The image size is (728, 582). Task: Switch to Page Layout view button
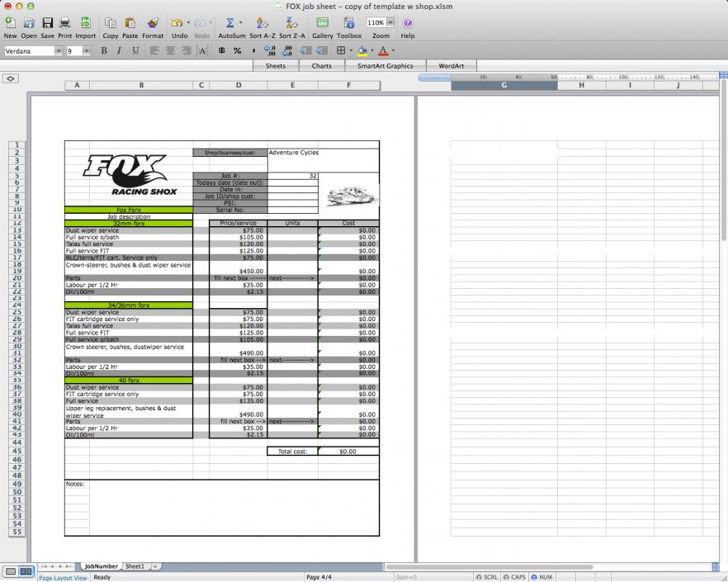pos(26,570)
